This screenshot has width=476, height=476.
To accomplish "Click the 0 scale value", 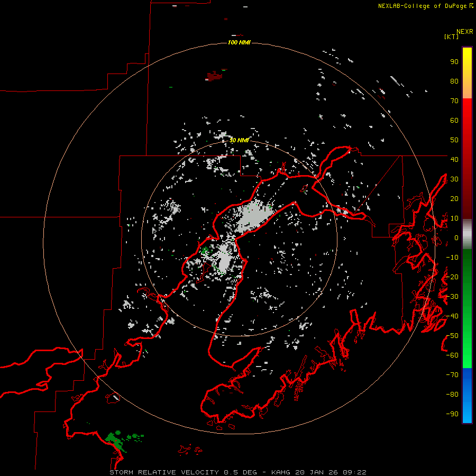I will (x=456, y=237).
